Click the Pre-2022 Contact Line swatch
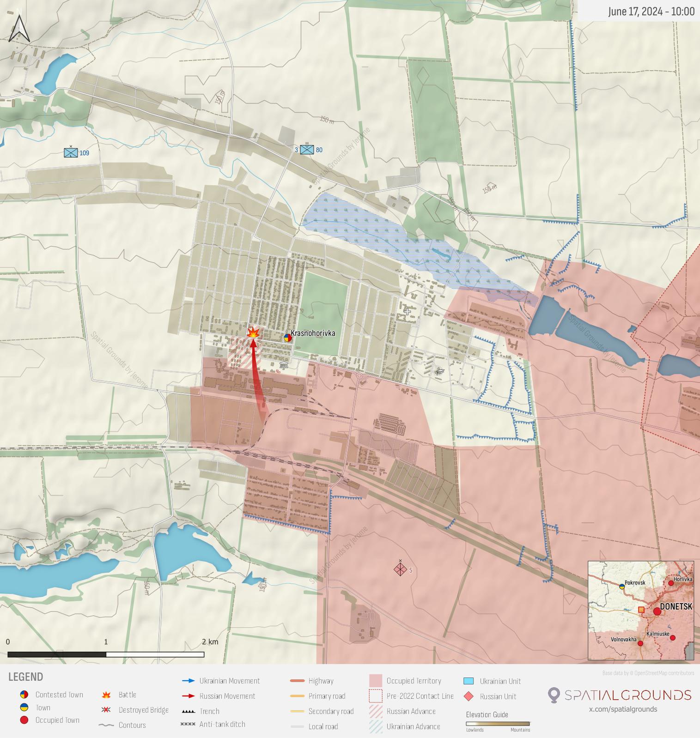The width and height of the screenshot is (700, 738). pyautogui.click(x=376, y=696)
